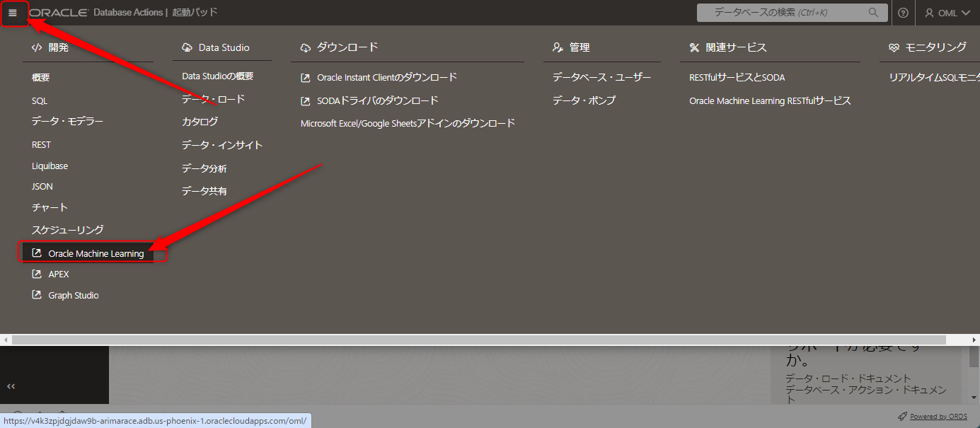
Task: Open データ・ロード・ドキュメント link
Action: [x=848, y=378]
